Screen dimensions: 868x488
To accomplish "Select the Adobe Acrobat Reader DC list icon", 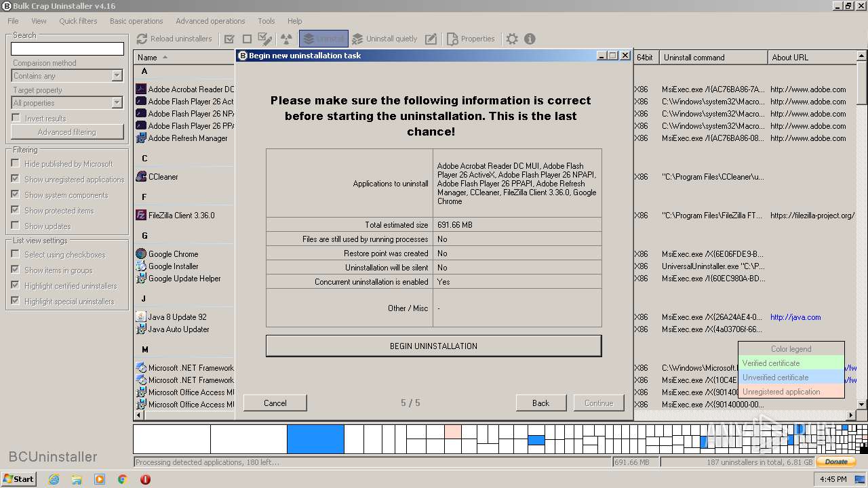I will (x=141, y=89).
